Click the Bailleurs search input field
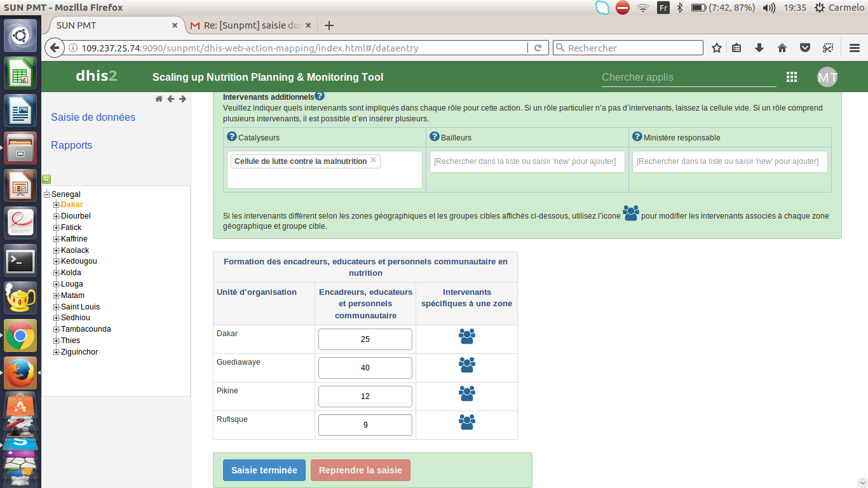Viewport: 868px width, 488px height. point(527,161)
